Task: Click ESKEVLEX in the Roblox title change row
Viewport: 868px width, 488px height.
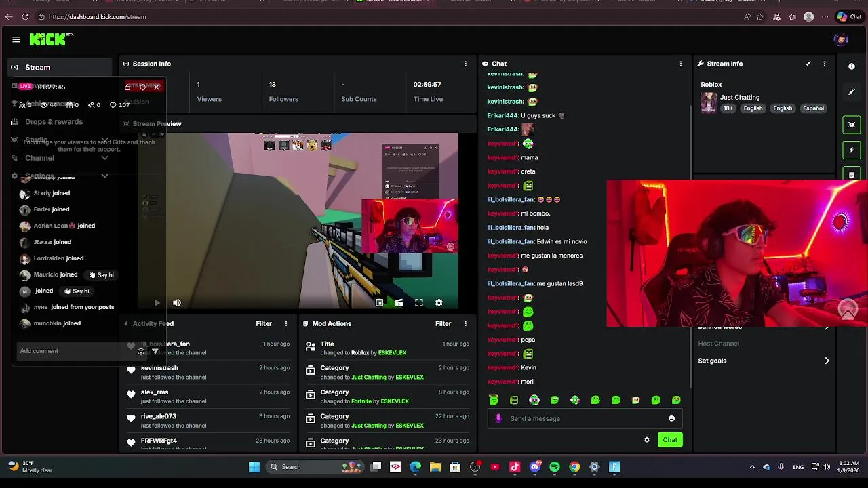Action: [x=393, y=353]
